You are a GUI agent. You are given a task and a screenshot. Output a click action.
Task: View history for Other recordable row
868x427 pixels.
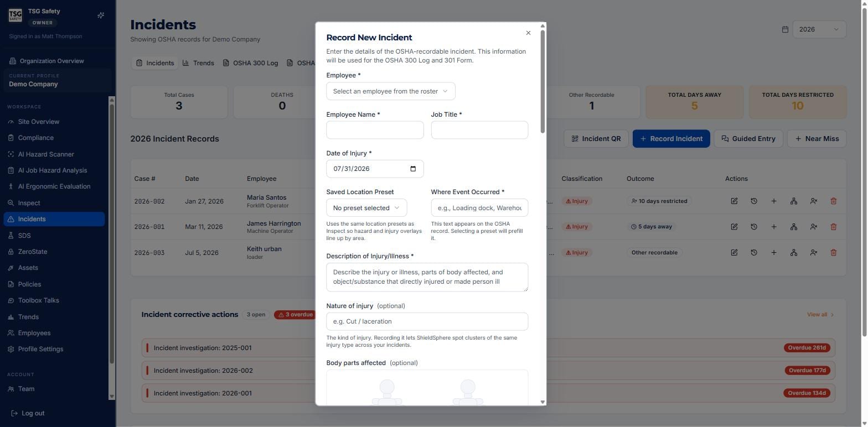(754, 253)
